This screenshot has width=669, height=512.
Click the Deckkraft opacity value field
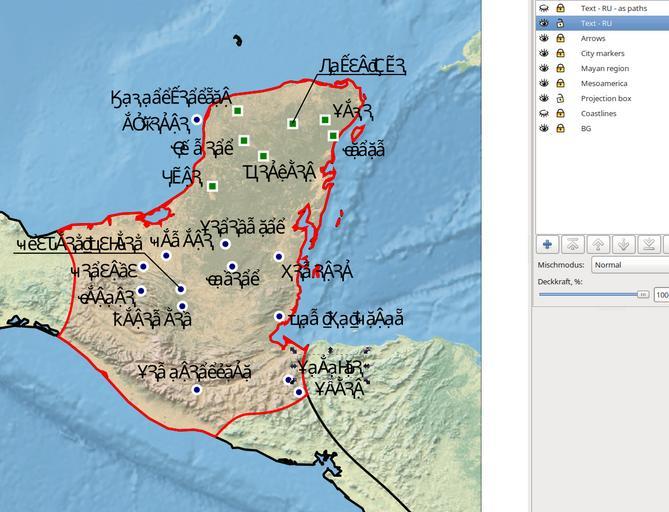tap(661, 295)
